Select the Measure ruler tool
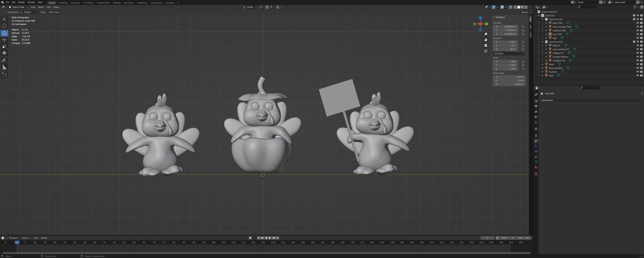Image resolution: width=644 pixels, height=258 pixels. [4, 67]
